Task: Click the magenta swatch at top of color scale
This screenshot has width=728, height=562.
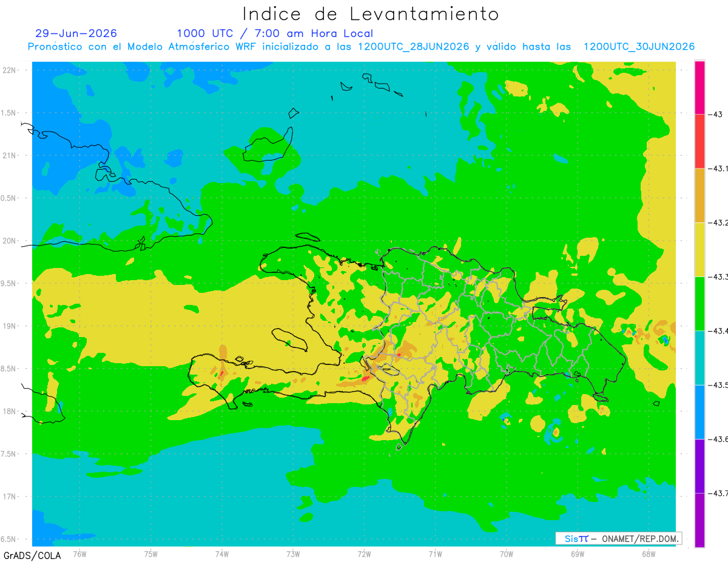Action: click(x=699, y=87)
